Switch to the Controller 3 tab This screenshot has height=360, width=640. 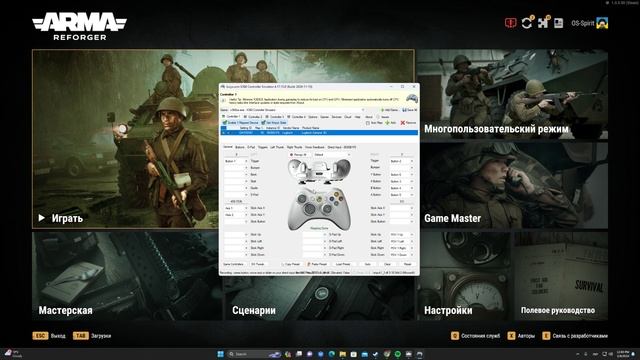(x=276, y=117)
